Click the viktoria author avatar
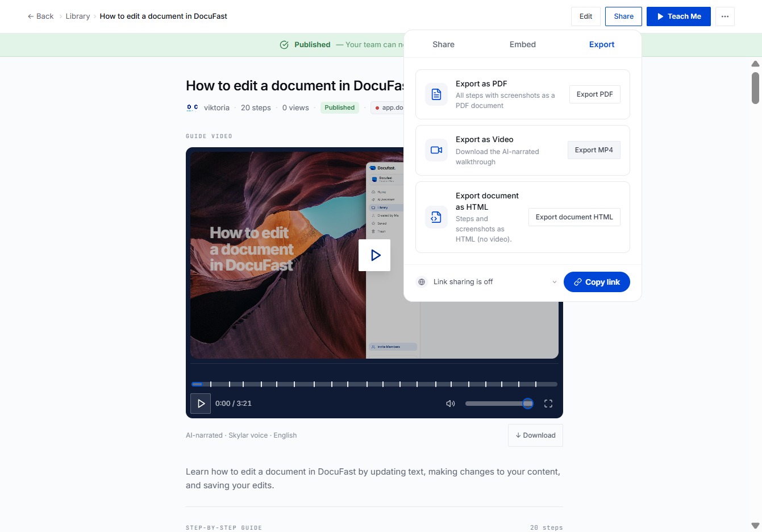Viewport: 762px width, 532px height. click(193, 107)
